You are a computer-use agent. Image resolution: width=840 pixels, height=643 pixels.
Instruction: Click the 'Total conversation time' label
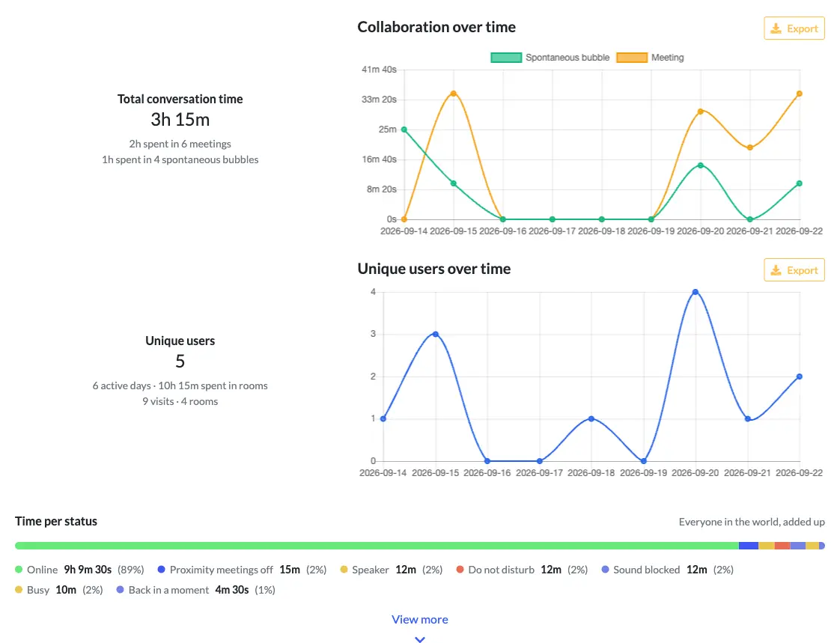pos(180,99)
